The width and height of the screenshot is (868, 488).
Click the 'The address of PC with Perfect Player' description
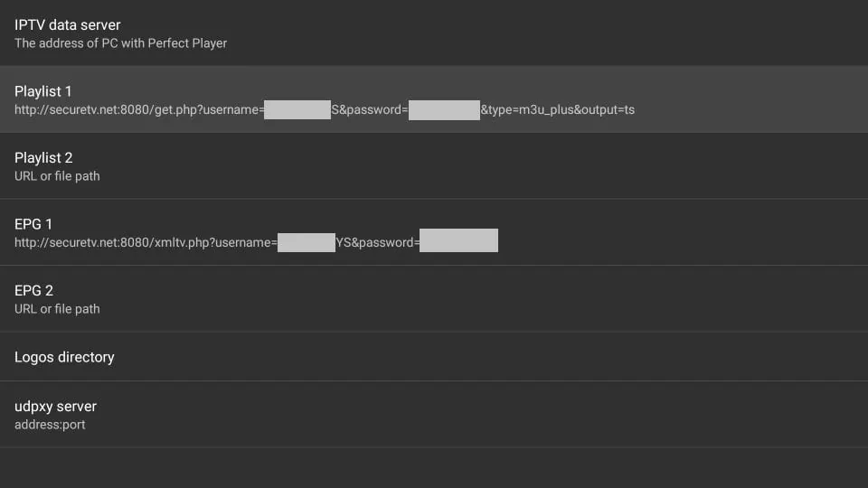pyautogui.click(x=120, y=43)
